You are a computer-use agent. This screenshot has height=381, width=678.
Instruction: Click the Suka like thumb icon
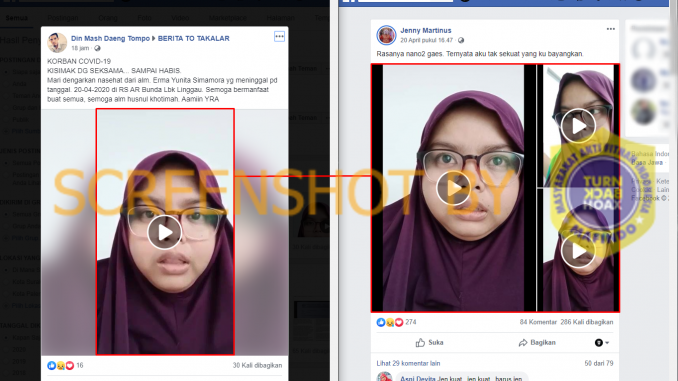tap(420, 343)
